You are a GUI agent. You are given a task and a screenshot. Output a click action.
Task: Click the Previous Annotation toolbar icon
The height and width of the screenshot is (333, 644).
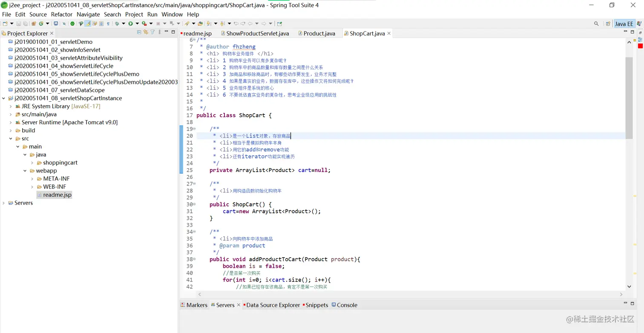pyautogui.click(x=222, y=23)
